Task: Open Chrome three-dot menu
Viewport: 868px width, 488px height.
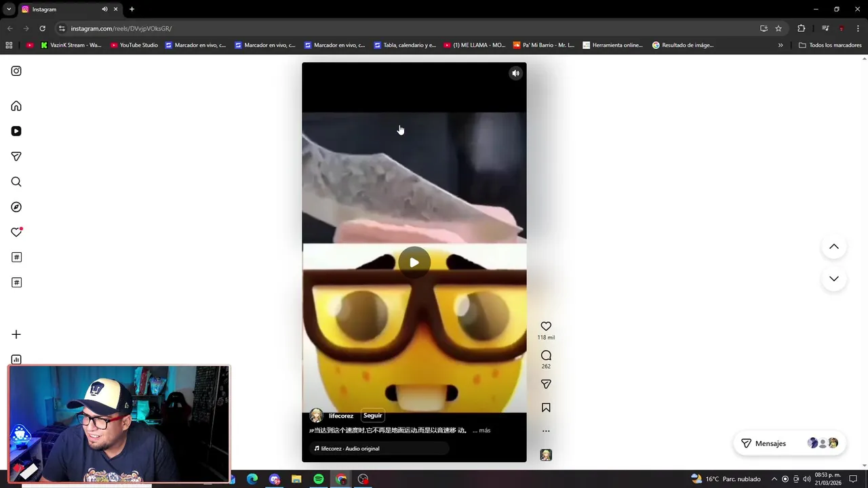Action: 858,28
